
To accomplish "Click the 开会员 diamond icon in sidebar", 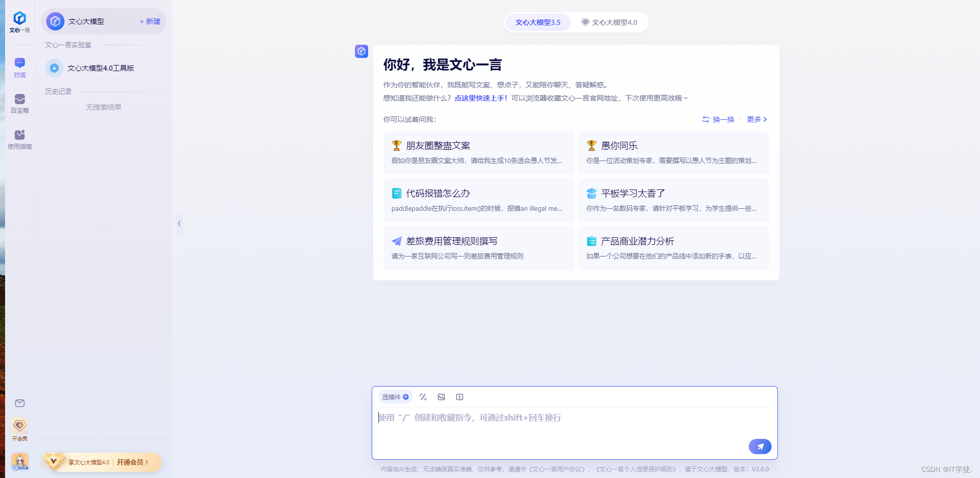I will coord(20,426).
